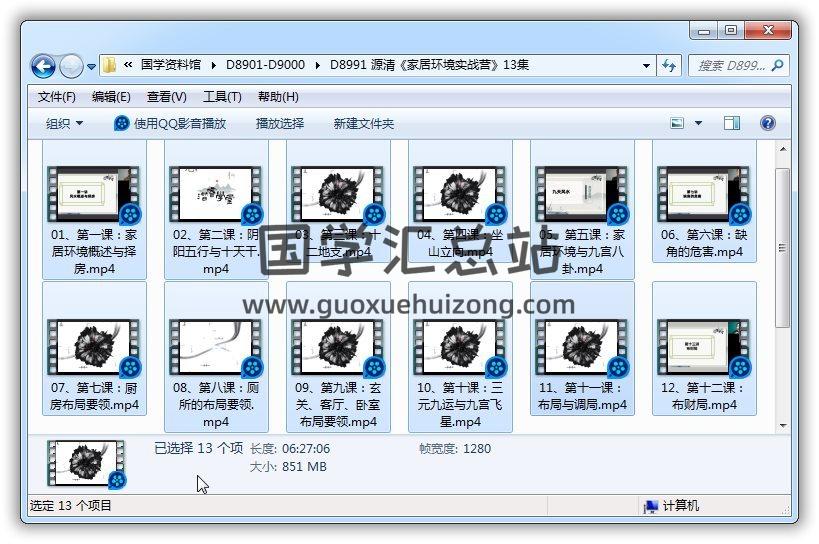
Task: Select video thumbnail 10、第十课 三元九运与九宫飞星
Action: tap(460, 347)
